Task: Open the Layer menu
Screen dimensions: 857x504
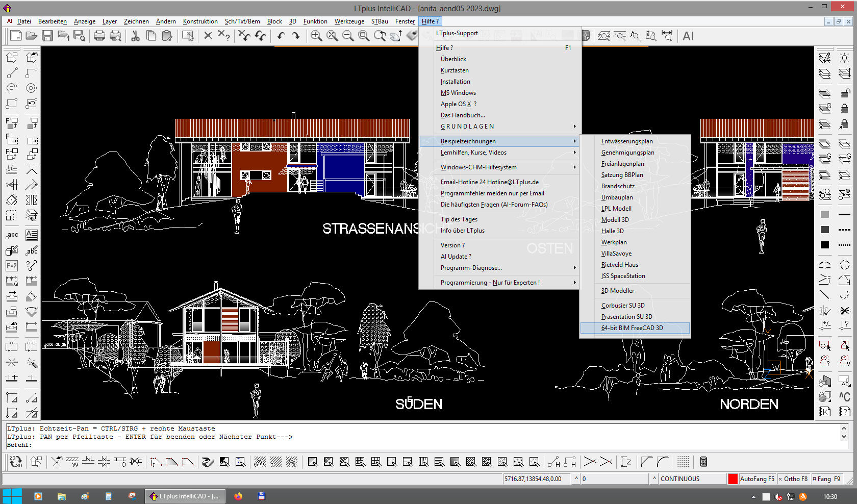Action: click(x=110, y=21)
